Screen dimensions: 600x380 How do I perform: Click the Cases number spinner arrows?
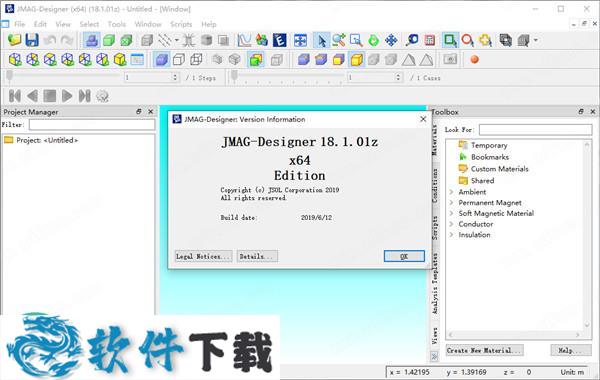[x=398, y=78]
